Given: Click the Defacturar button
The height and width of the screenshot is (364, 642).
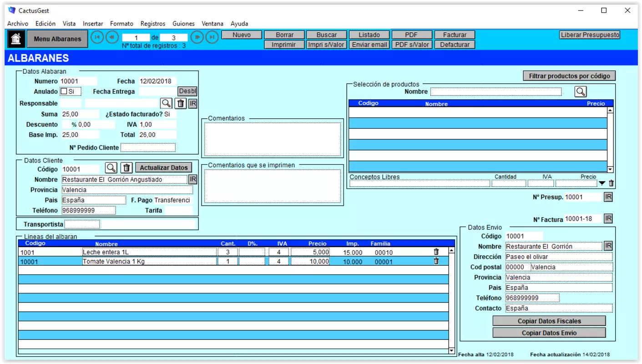Looking at the screenshot, I should click(455, 45).
